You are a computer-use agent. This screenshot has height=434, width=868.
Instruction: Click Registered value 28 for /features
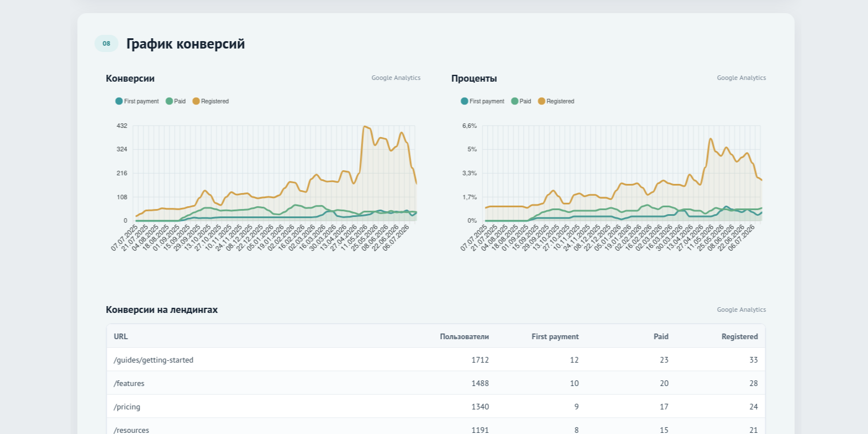[x=754, y=383]
